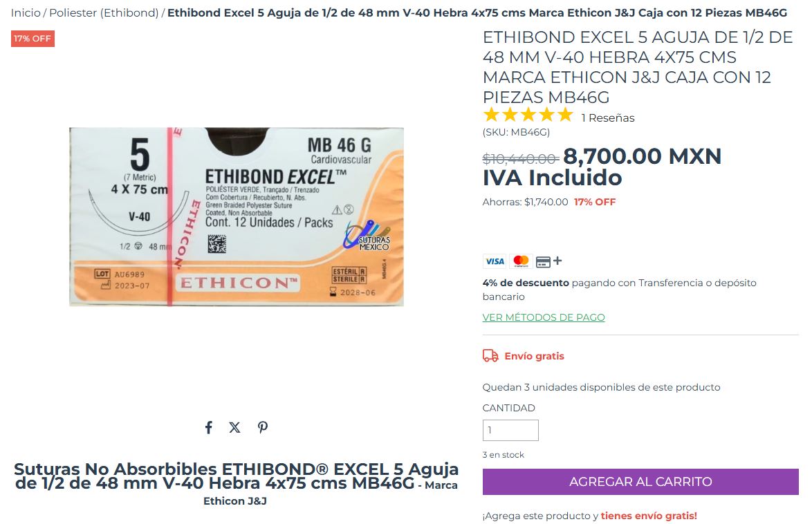Share product on Facebook icon
The height and width of the screenshot is (524, 812).
point(208,427)
